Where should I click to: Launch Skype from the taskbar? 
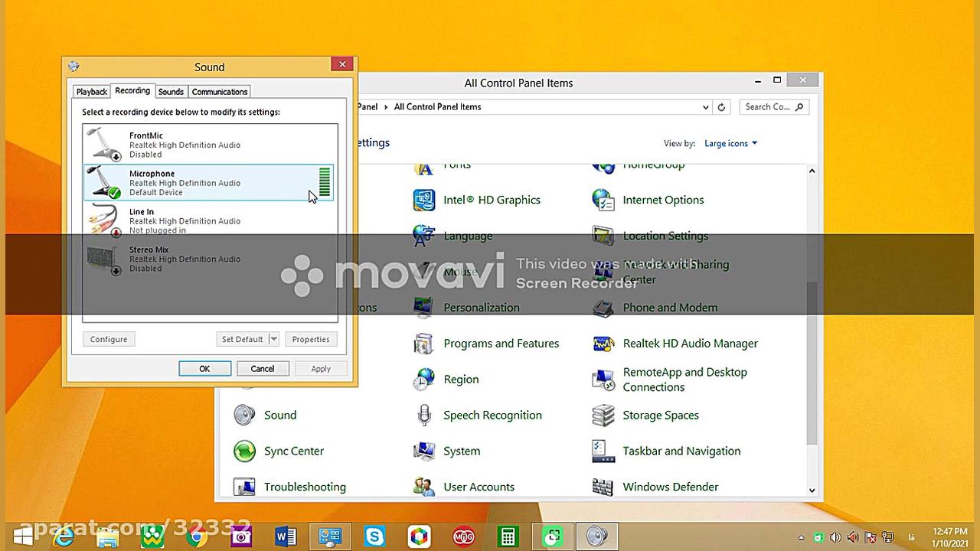[x=374, y=536]
